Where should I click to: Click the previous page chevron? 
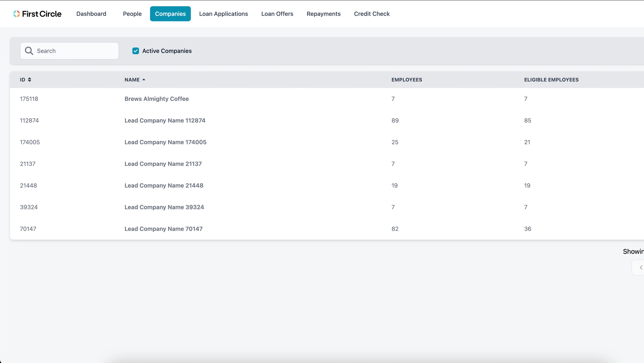click(x=641, y=267)
